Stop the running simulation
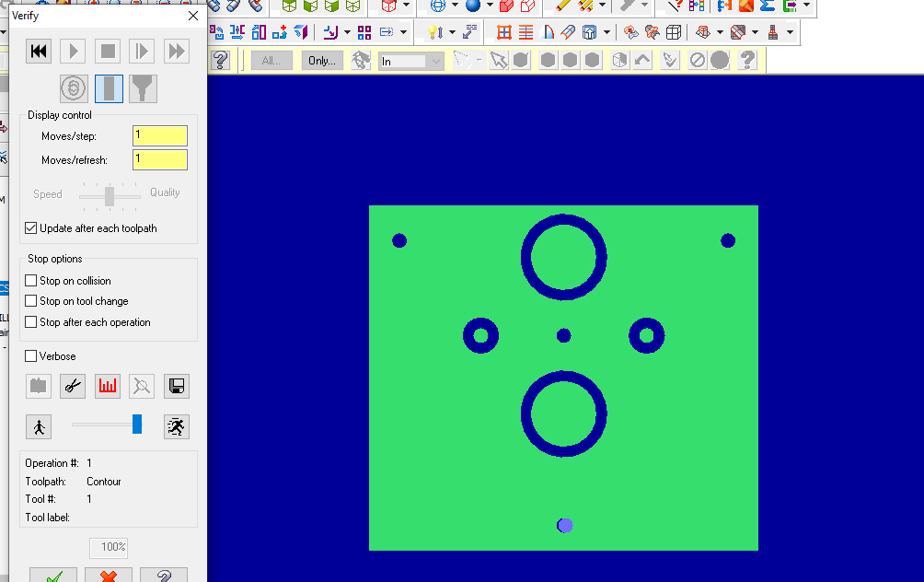Image resolution: width=924 pixels, height=582 pixels. (107, 51)
